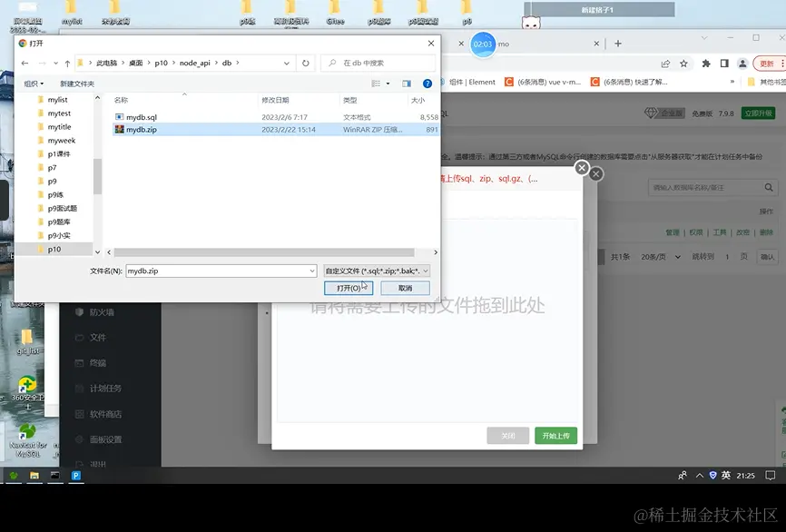Click the database search magnifier icon
Screen dimensions: 786x532
769,188
